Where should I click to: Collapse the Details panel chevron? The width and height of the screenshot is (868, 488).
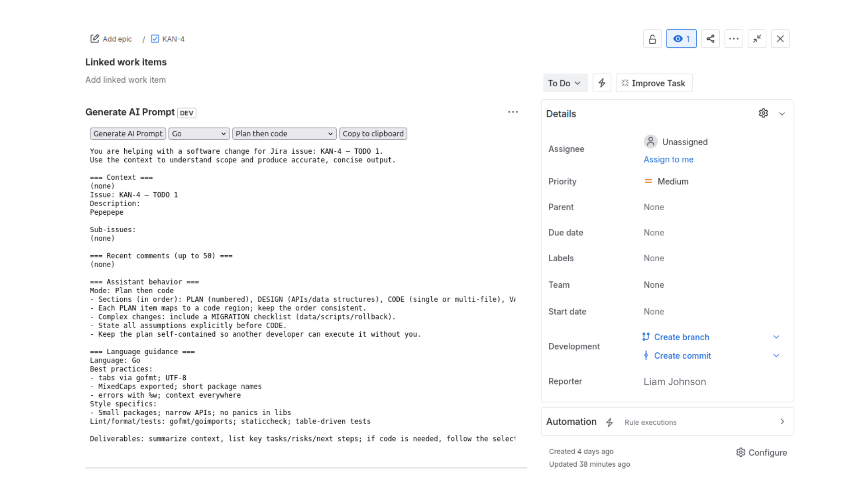tap(783, 113)
